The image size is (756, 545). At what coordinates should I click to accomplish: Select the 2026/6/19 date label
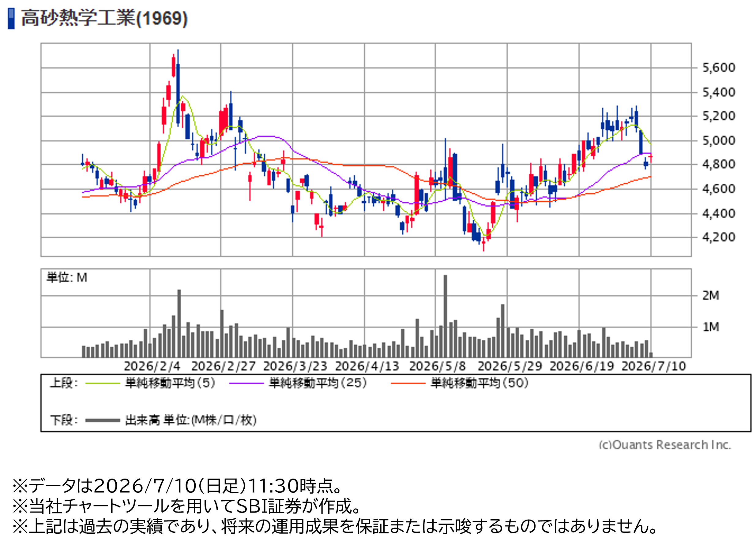point(582,366)
